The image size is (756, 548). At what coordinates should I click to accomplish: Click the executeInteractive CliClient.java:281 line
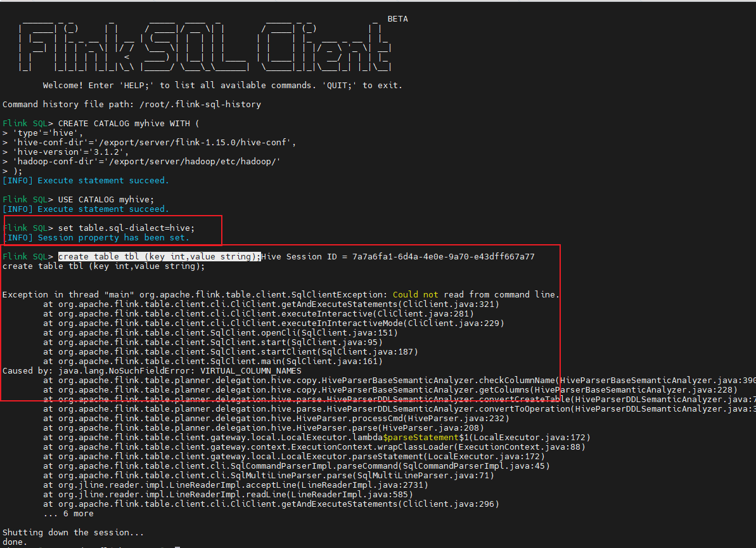point(259,313)
